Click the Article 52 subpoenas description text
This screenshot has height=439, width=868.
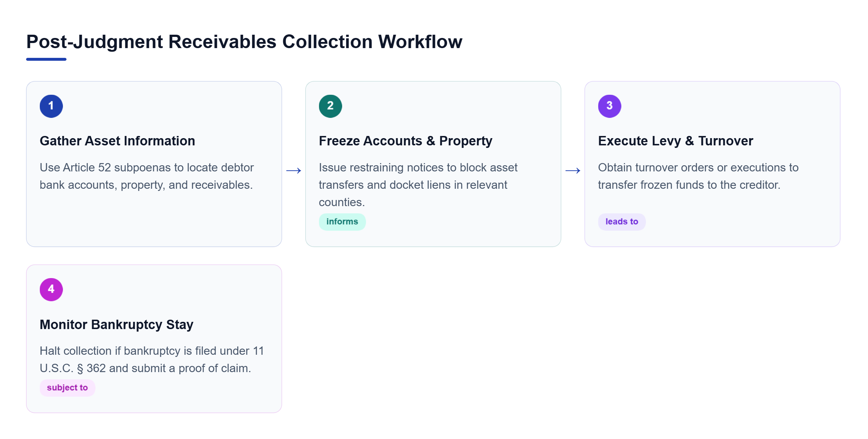147,176
